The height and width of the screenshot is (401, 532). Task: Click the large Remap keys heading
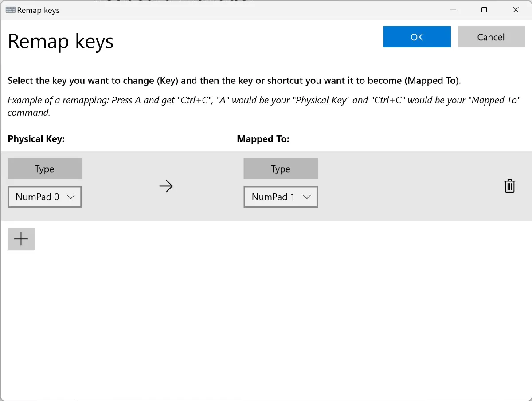[x=61, y=41]
